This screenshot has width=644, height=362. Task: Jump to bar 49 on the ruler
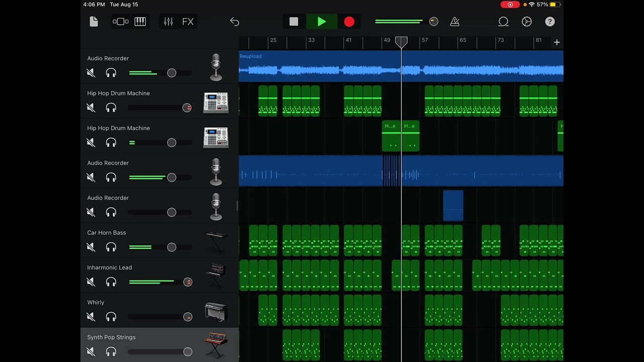coord(387,40)
